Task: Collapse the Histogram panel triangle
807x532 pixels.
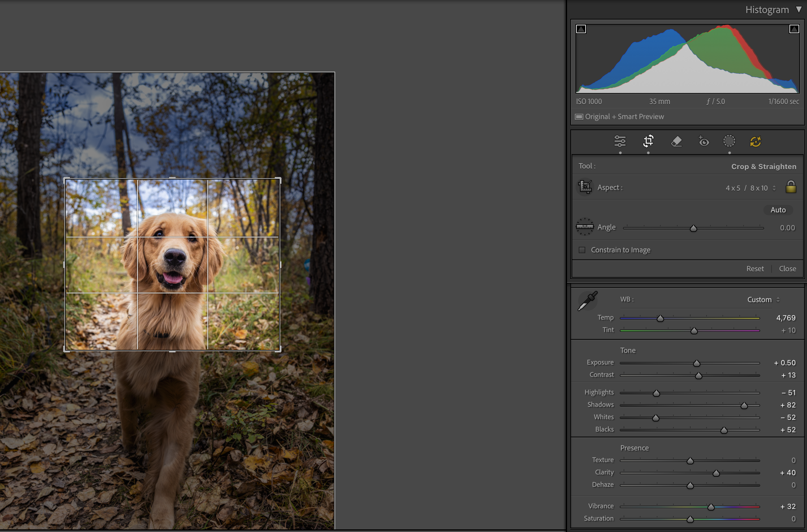Action: 799,9
